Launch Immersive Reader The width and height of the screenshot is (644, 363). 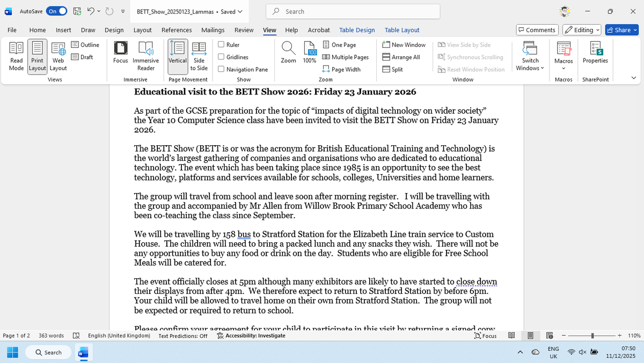click(x=145, y=56)
